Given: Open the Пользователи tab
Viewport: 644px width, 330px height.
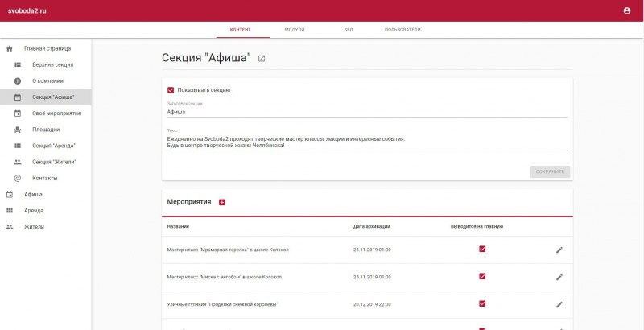Looking at the screenshot, I should [x=402, y=30].
